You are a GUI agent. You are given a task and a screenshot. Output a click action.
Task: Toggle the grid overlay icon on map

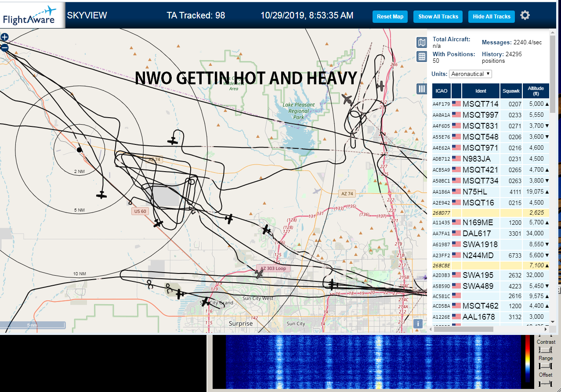click(422, 57)
